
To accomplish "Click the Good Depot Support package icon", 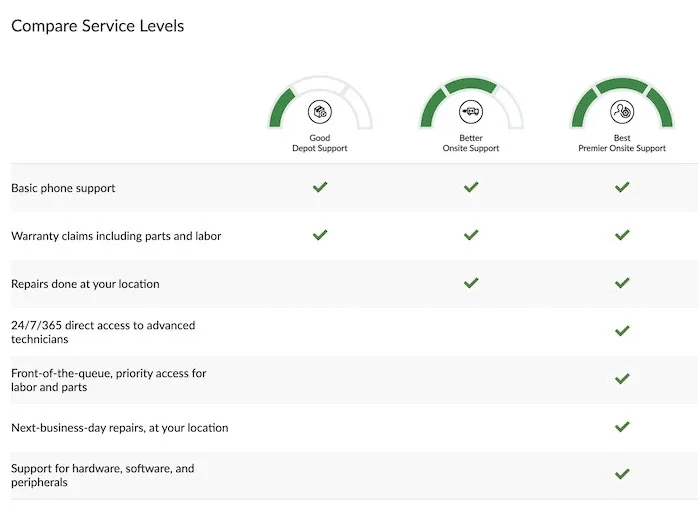I will (320, 112).
